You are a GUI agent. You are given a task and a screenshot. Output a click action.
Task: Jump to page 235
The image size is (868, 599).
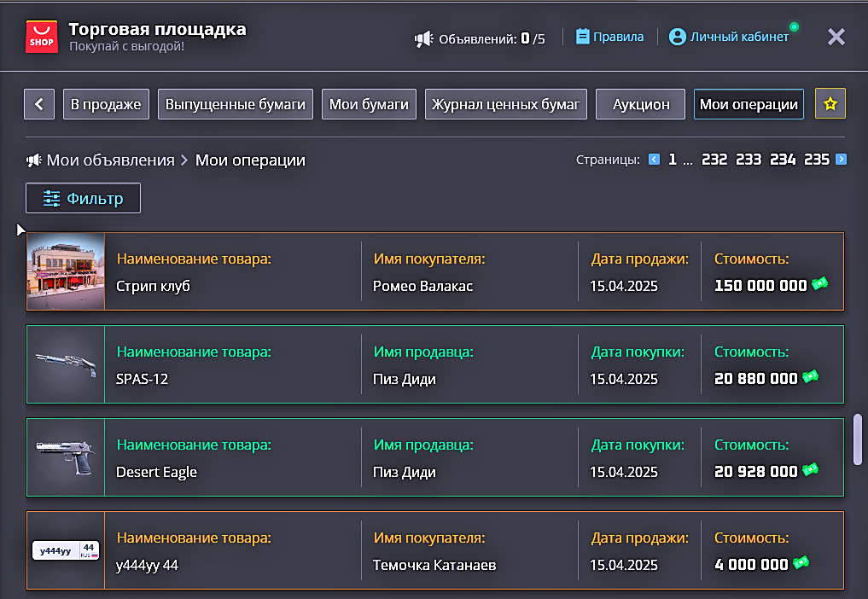click(816, 160)
